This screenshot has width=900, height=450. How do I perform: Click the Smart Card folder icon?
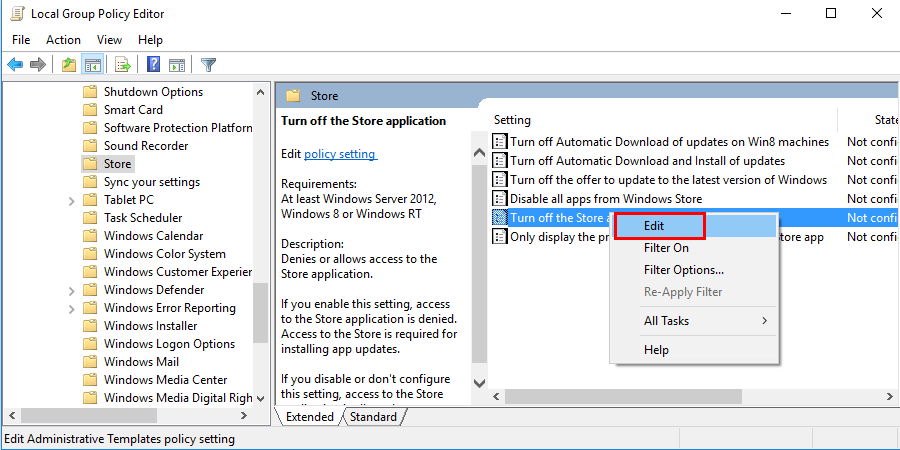coord(90,110)
